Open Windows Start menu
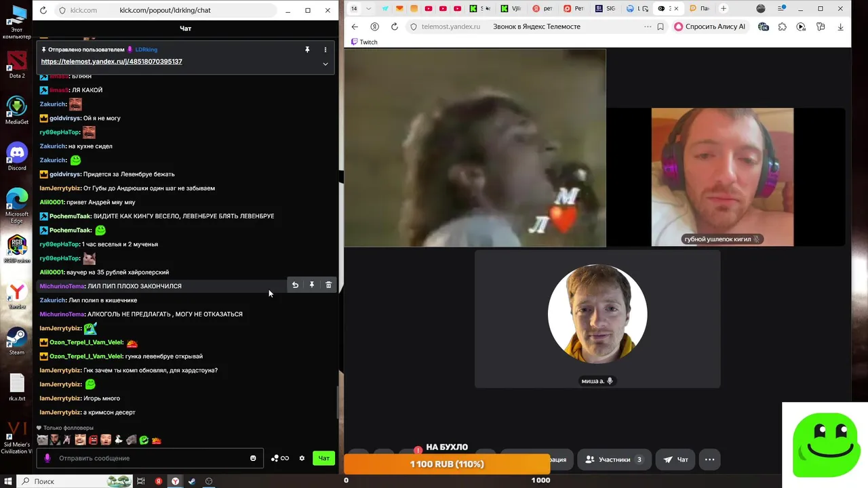 pyautogui.click(x=7, y=481)
